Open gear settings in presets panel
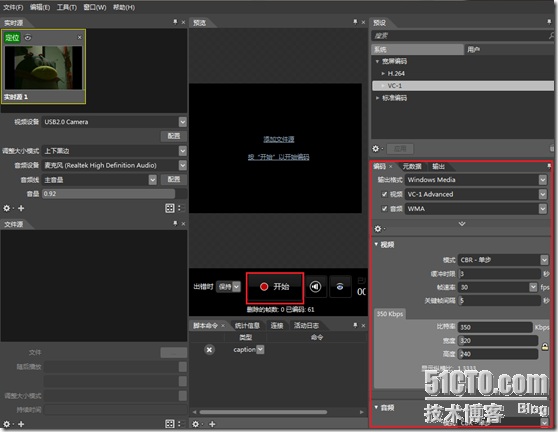 [376, 148]
